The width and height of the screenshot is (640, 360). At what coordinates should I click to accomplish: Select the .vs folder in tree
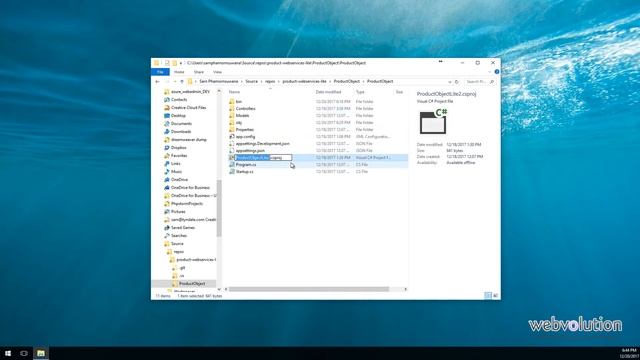[182, 276]
